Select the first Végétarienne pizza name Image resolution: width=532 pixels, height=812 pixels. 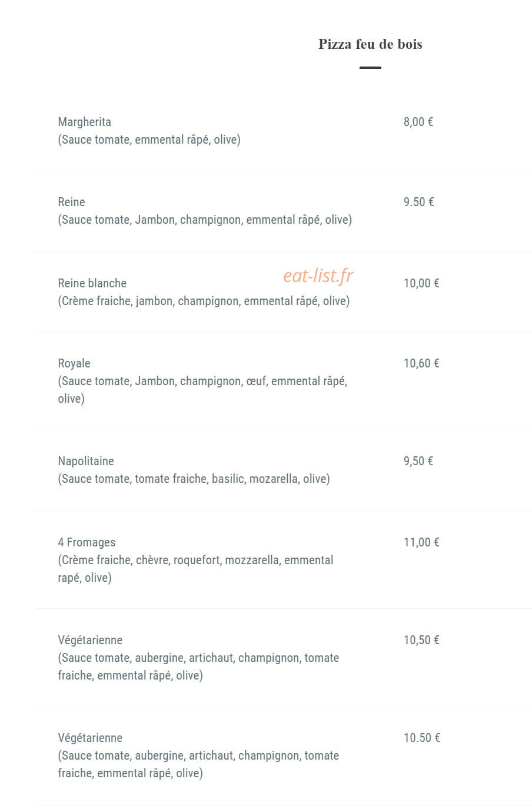(x=90, y=640)
